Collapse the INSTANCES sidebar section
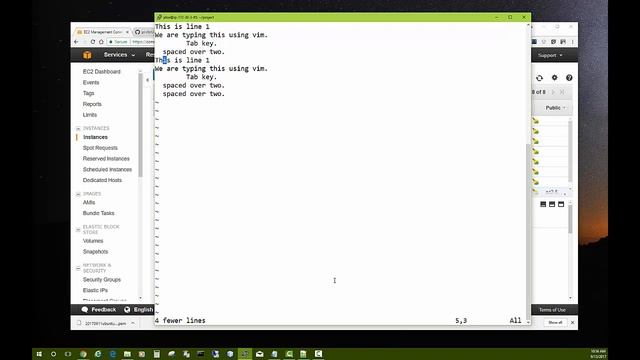Viewport: 640px width, 360px height. 78,129
